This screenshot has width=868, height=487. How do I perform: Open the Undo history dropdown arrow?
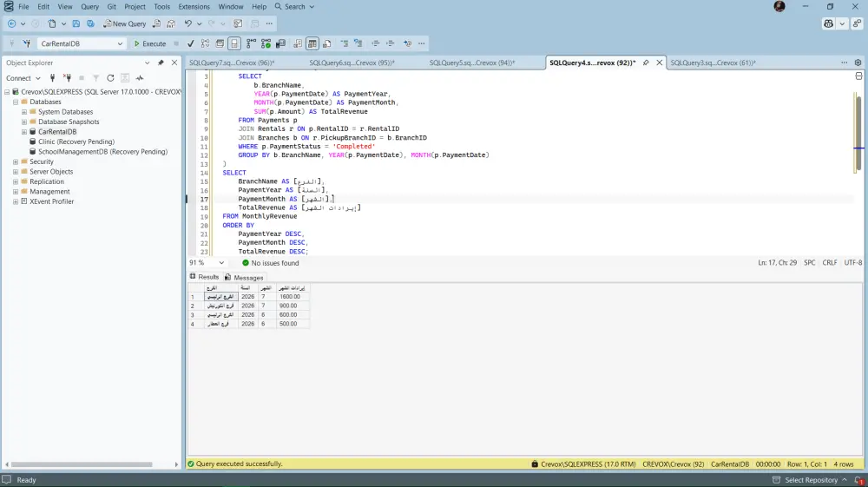point(200,23)
